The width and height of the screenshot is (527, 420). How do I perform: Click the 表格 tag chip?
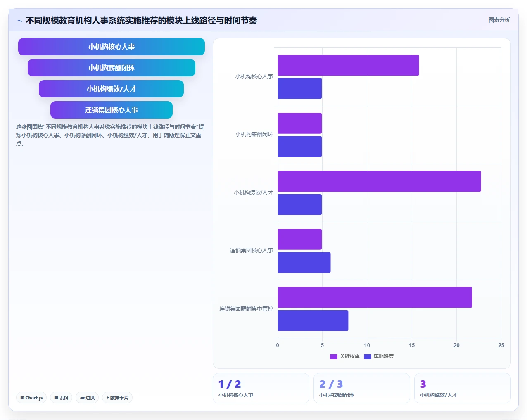click(x=61, y=398)
